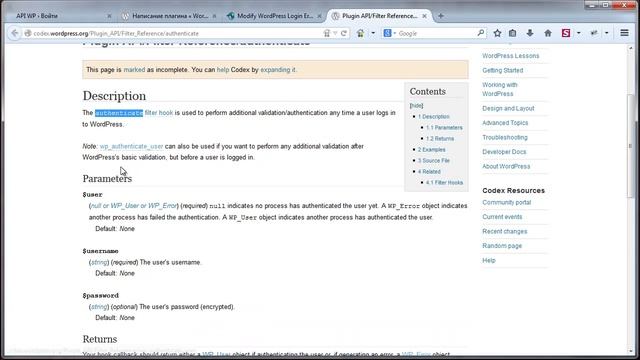Click the green house extension icon
The height and width of the screenshot is (360, 640).
coord(360,33)
